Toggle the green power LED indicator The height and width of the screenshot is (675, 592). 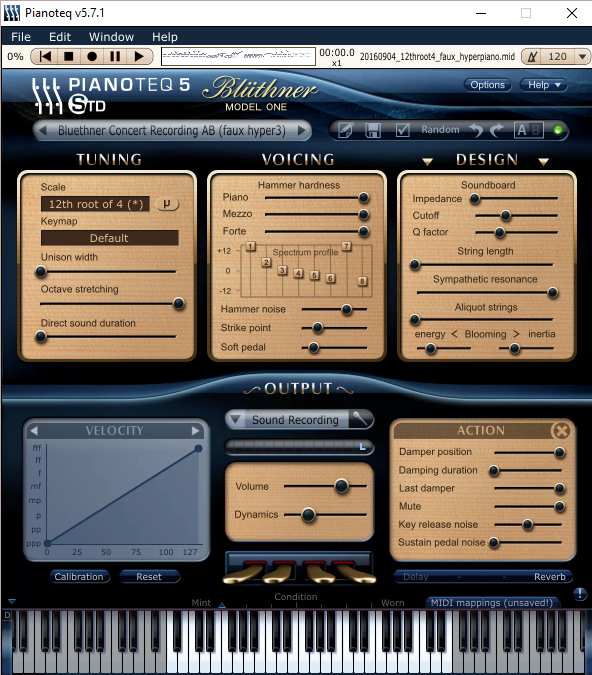558,130
